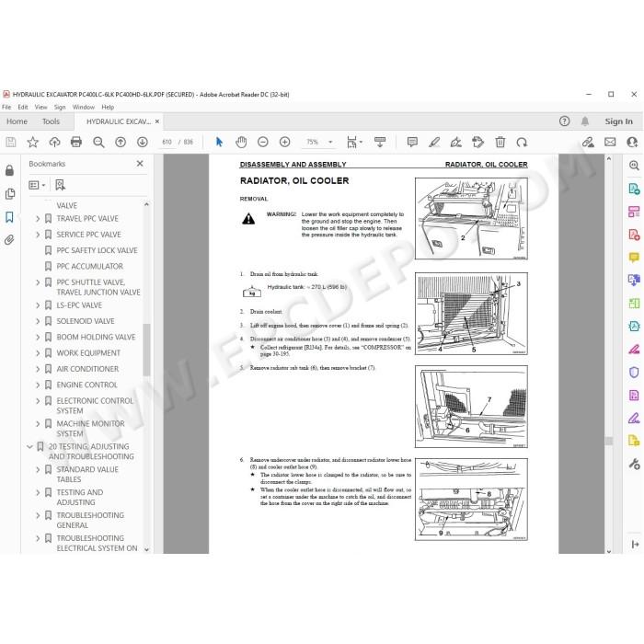Rotate the page view icon
Viewport: 644px width, 644px height.
pyautogui.click(x=522, y=142)
